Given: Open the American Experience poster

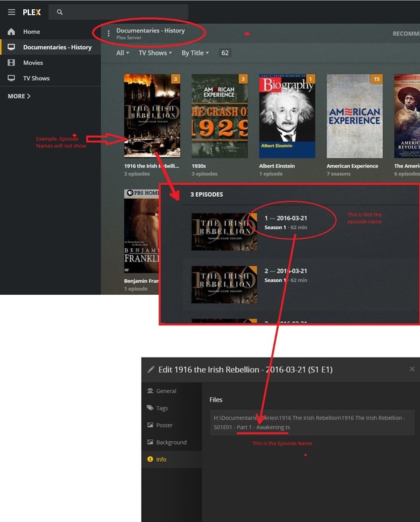Looking at the screenshot, I should 355,116.
